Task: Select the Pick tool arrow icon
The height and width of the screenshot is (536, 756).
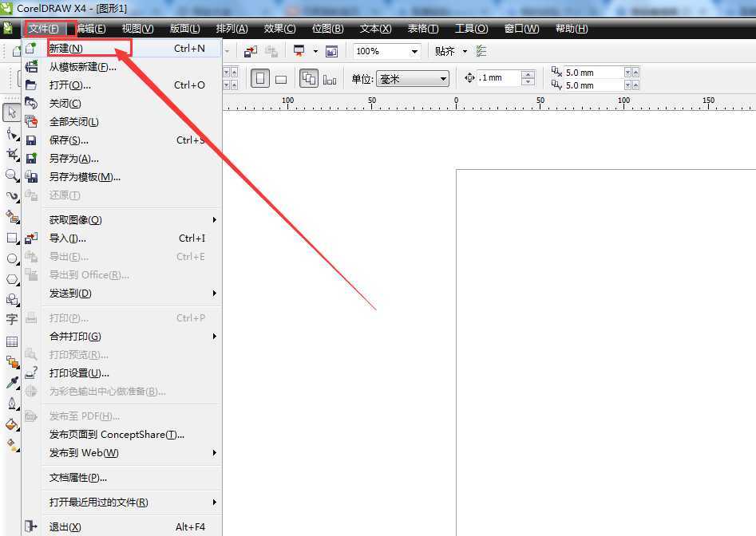Action: pyautogui.click(x=11, y=112)
